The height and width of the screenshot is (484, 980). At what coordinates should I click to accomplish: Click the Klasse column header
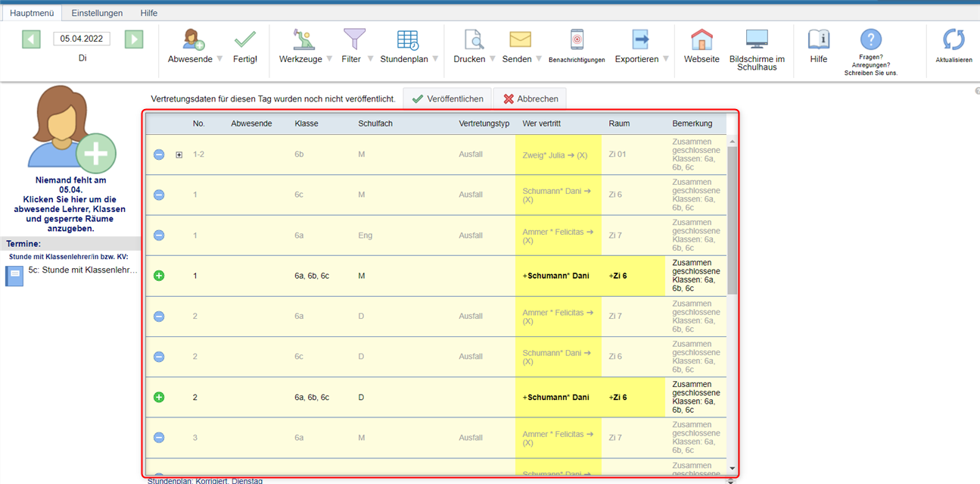[306, 123]
